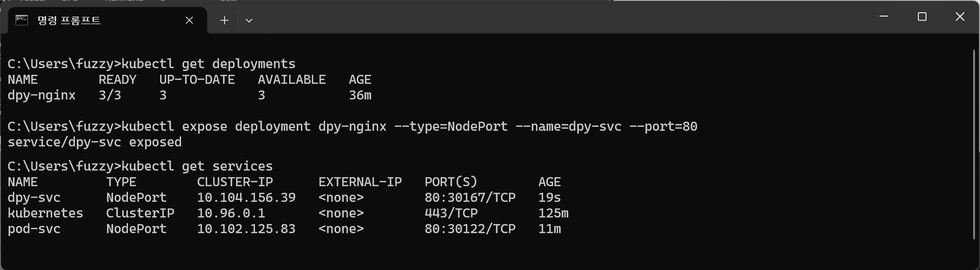Image resolution: width=980 pixels, height=270 pixels.
Task: Click the deployment AGE value 36m
Action: coord(360,95)
